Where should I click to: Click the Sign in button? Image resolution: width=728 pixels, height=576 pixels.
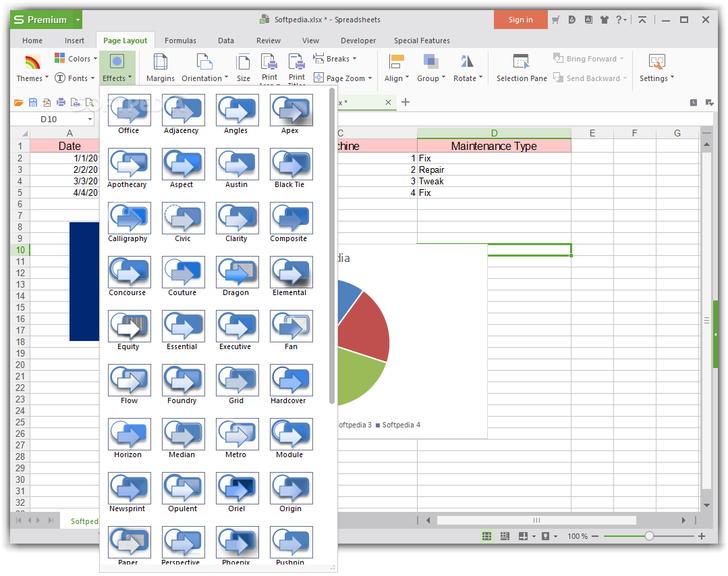click(x=520, y=20)
